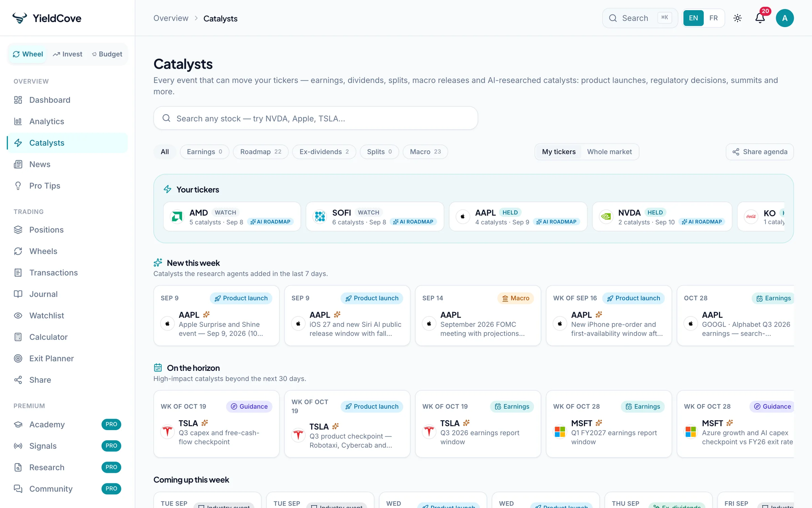The width and height of the screenshot is (812, 508).
Task: Toggle light/dark theme sun icon
Action: pos(738,18)
